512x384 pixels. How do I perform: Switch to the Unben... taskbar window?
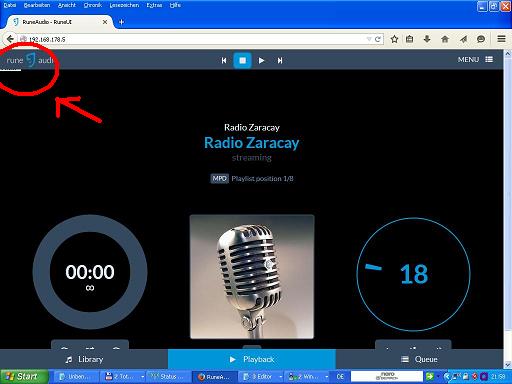(76, 377)
